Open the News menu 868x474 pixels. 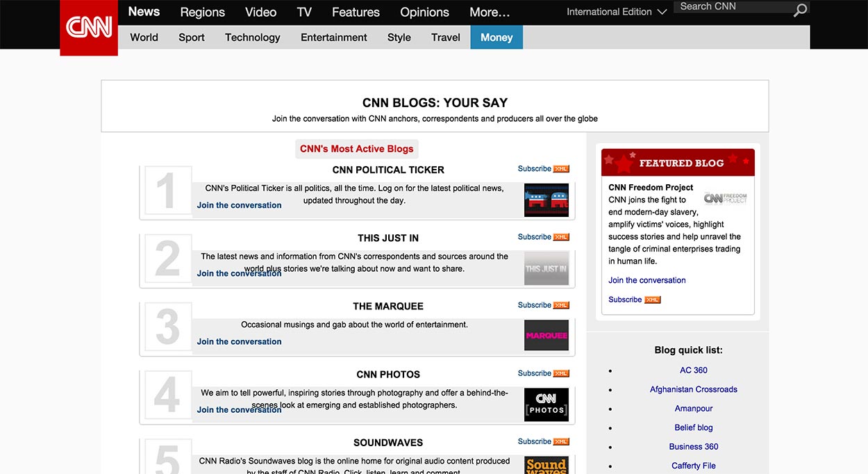(144, 12)
